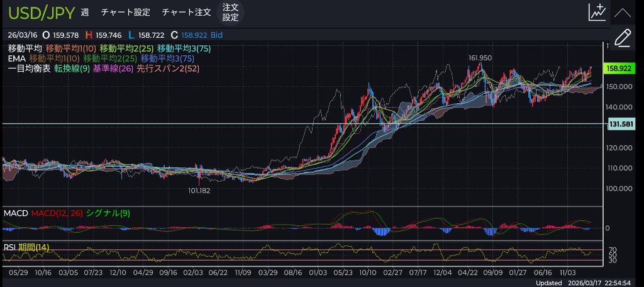Screen dimensions: 644x287
Task: Open the add-indicator chart icon
Action: click(x=597, y=12)
